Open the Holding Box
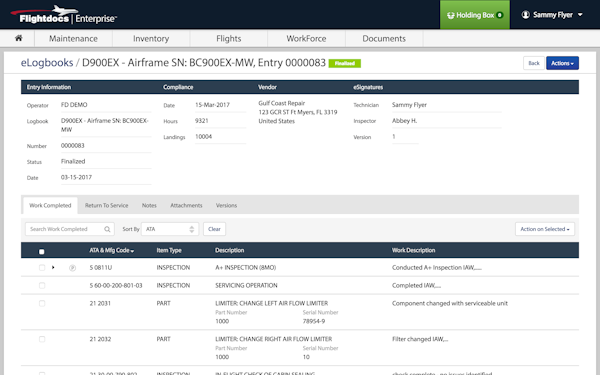Screen dimensions: 600x375 (474, 15)
